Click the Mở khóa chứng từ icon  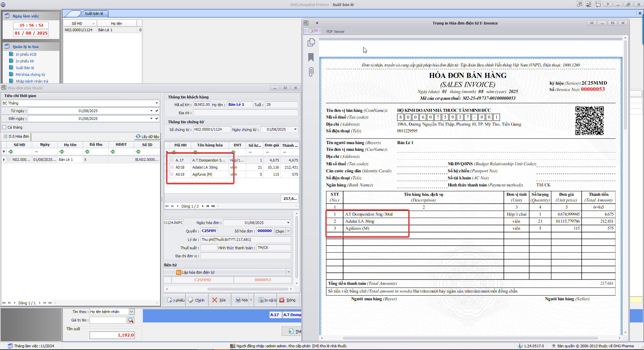tap(11, 74)
